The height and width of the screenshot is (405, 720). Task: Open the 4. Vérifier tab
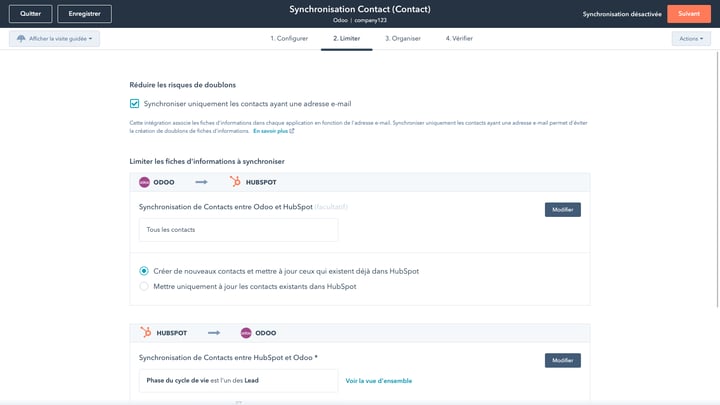coord(459,39)
